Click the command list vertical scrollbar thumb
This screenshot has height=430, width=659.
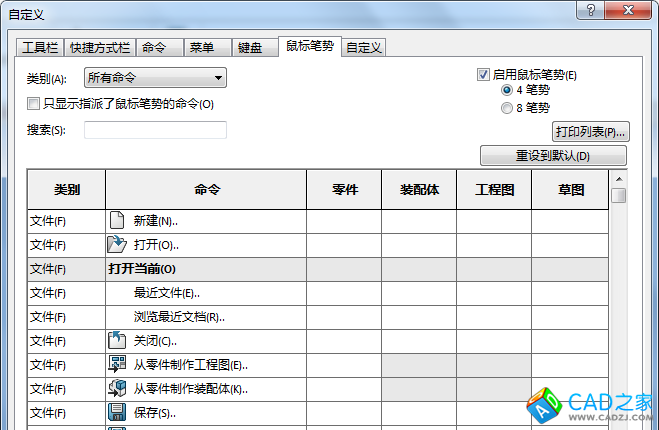pos(619,195)
